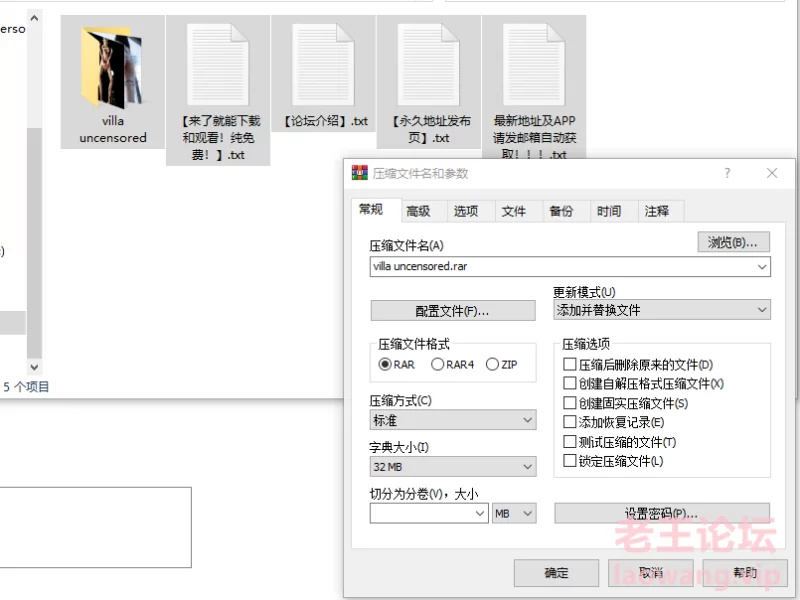Image resolution: width=800 pixels, height=600 pixels.
Task: Select the ZIP format radio button
Action: pyautogui.click(x=492, y=364)
